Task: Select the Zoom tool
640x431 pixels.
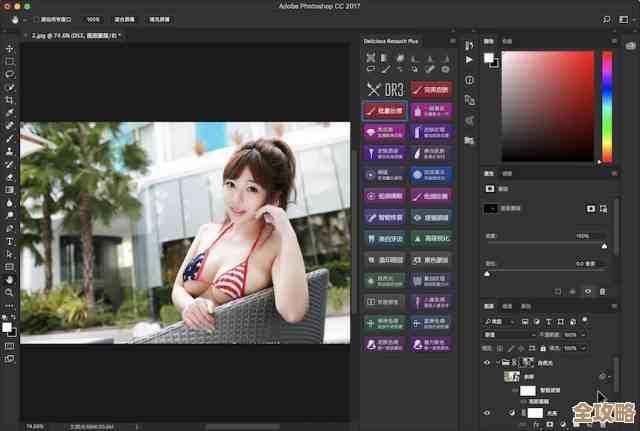Action: tap(9, 293)
